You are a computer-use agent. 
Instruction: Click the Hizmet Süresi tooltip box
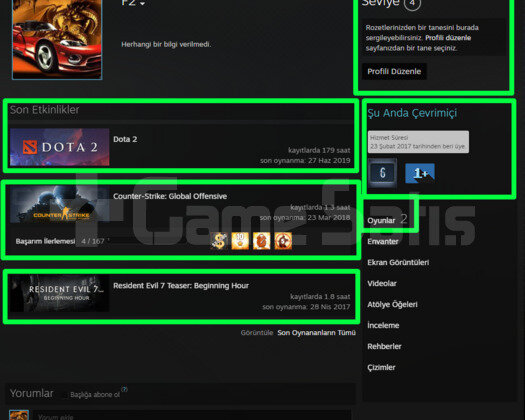(418, 142)
